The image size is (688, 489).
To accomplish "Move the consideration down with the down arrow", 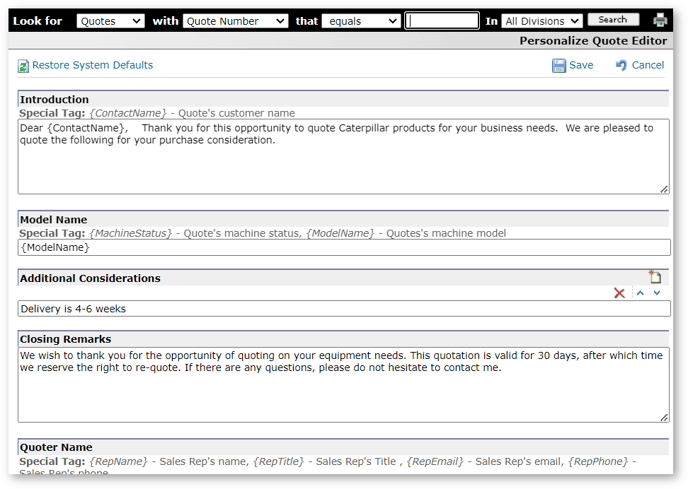I will click(x=657, y=293).
